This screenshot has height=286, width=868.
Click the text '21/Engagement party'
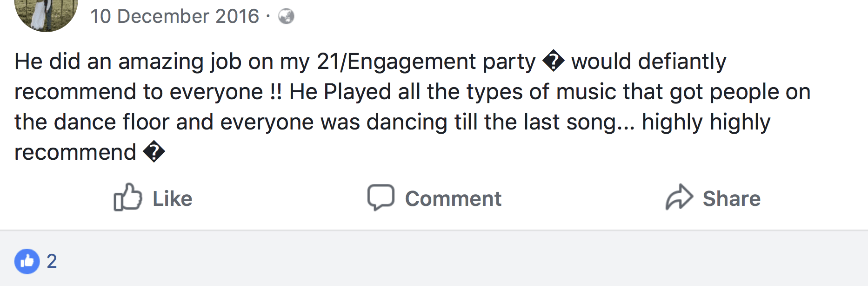coord(426,61)
